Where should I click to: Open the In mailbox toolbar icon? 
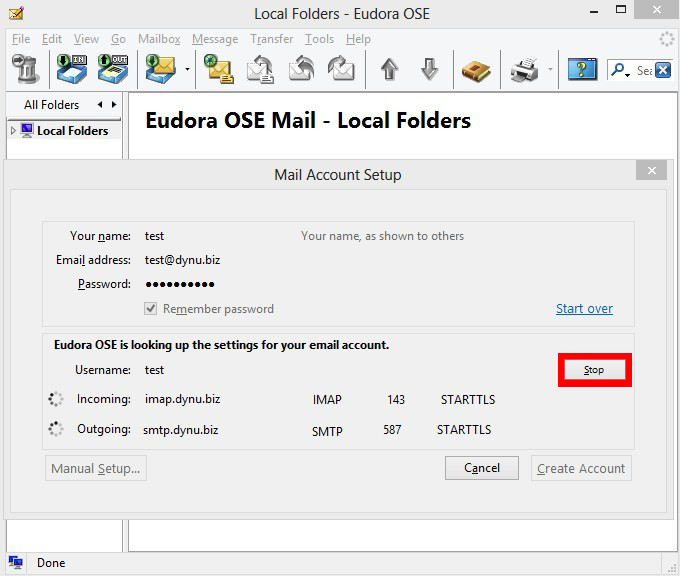coord(72,69)
